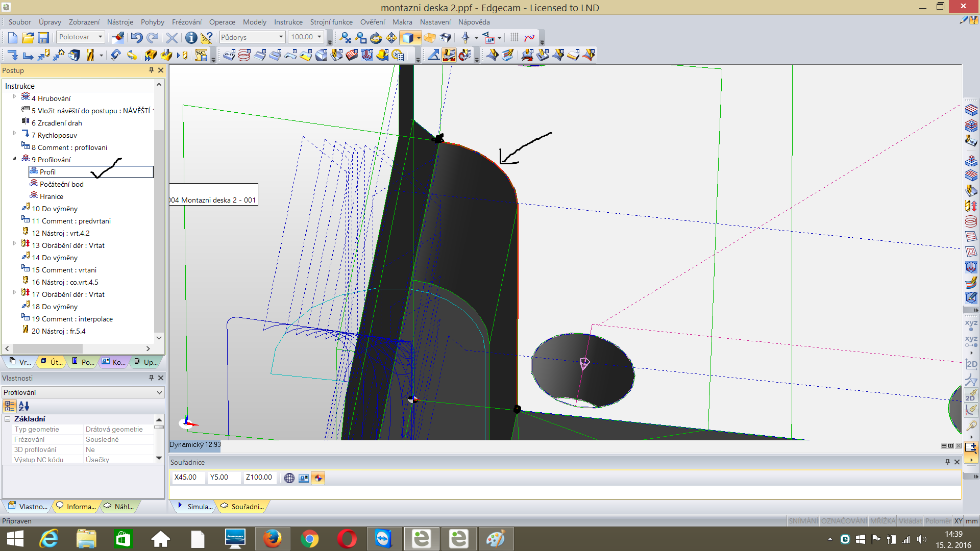Click the Generate NC code icon
This screenshot has width=980, height=551.
(201, 55)
